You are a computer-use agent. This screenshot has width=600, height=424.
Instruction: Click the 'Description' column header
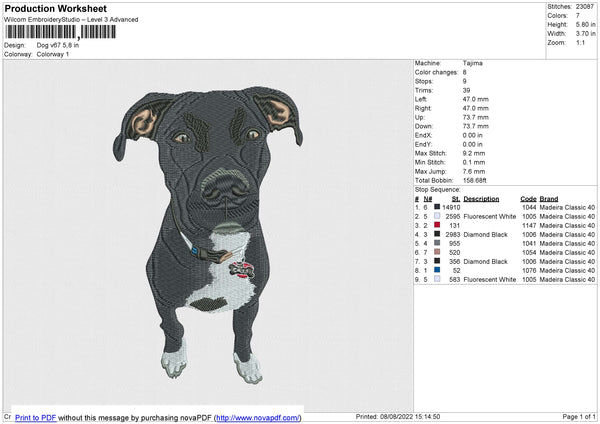pos(481,199)
